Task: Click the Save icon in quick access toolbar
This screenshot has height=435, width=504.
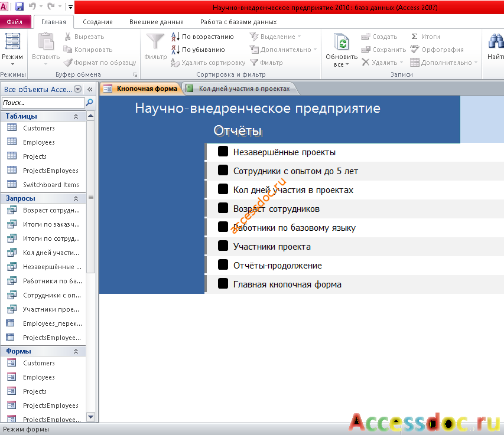Action: pos(19,6)
